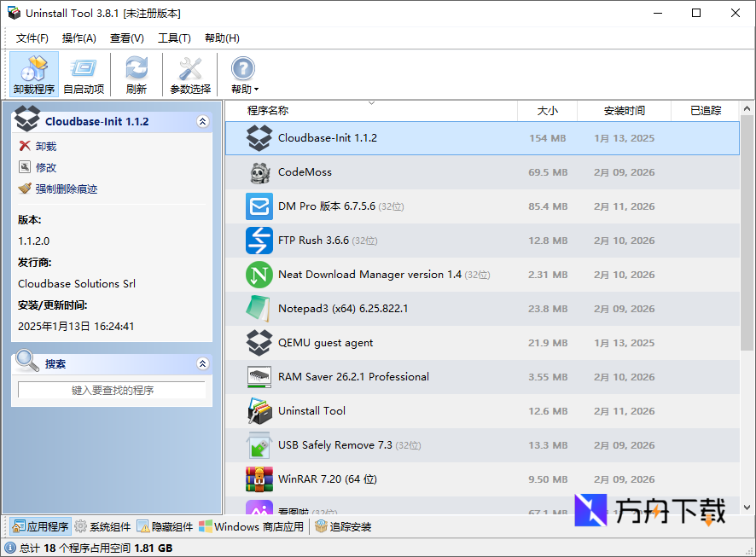Viewport: 756px width, 557px height.
Task: Collapse the Cloudbase-Init 1.1.2 info panel
Action: (203, 121)
